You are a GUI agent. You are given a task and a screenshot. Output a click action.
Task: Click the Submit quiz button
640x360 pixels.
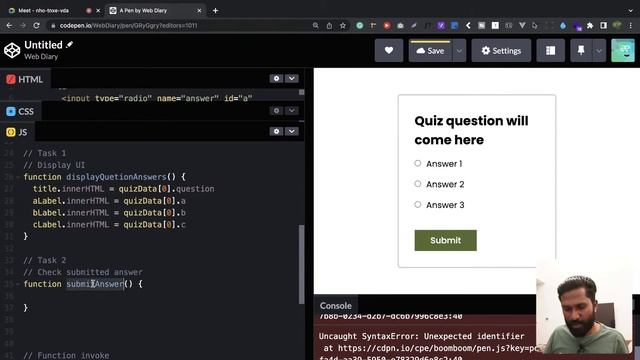click(x=445, y=240)
